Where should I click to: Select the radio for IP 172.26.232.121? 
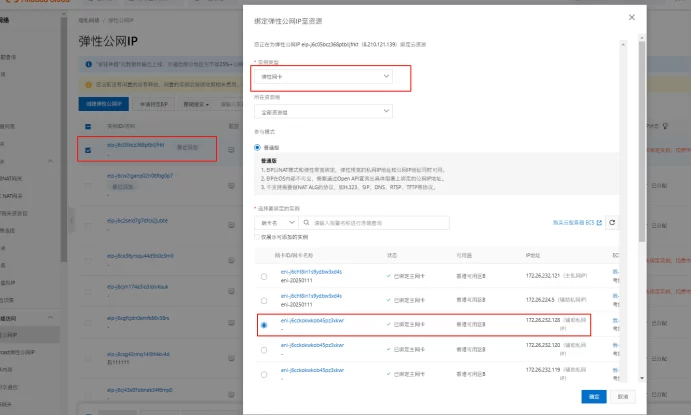click(x=264, y=277)
